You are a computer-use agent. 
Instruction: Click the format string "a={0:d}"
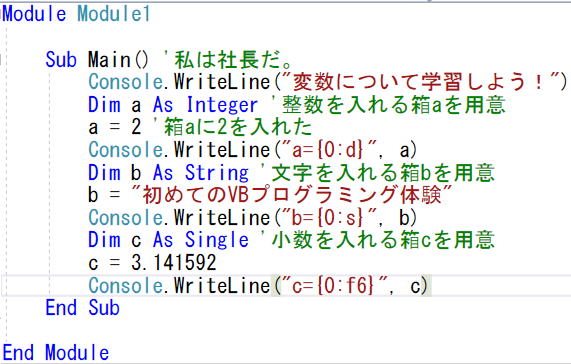pos(330,150)
